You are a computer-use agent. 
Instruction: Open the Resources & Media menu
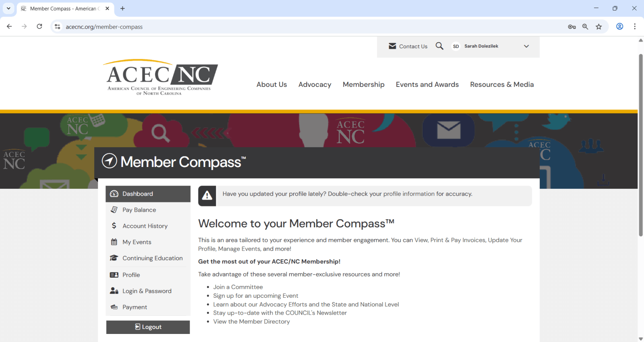[502, 84]
